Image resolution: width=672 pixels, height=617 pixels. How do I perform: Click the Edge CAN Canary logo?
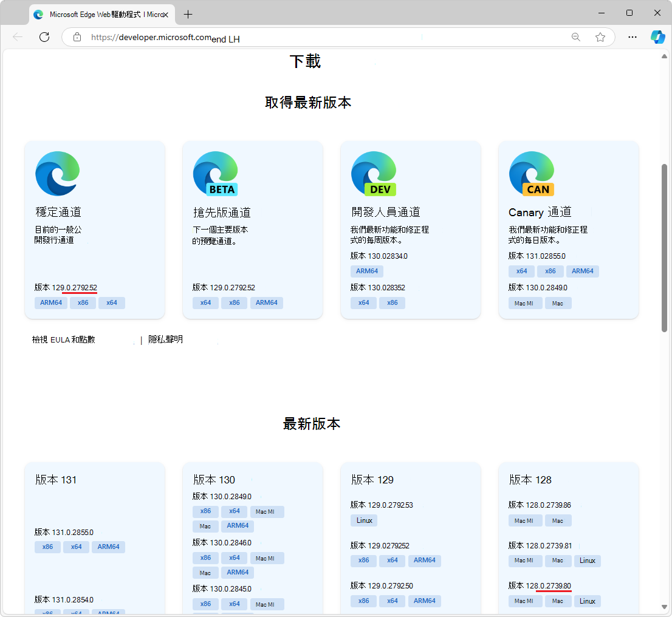[532, 174]
